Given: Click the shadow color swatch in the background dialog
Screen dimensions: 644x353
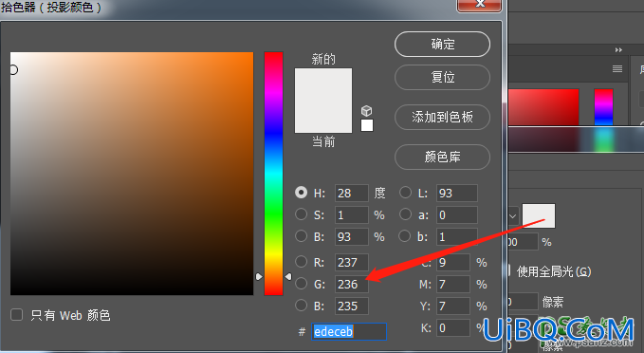Looking at the screenshot, I should click(x=539, y=215).
